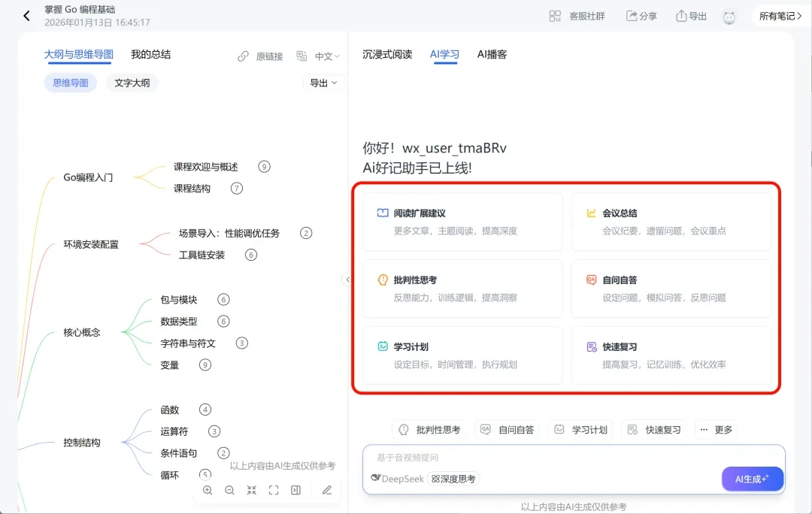812x514 pixels.
Task: Click the 分享 share button
Action: [x=641, y=16]
